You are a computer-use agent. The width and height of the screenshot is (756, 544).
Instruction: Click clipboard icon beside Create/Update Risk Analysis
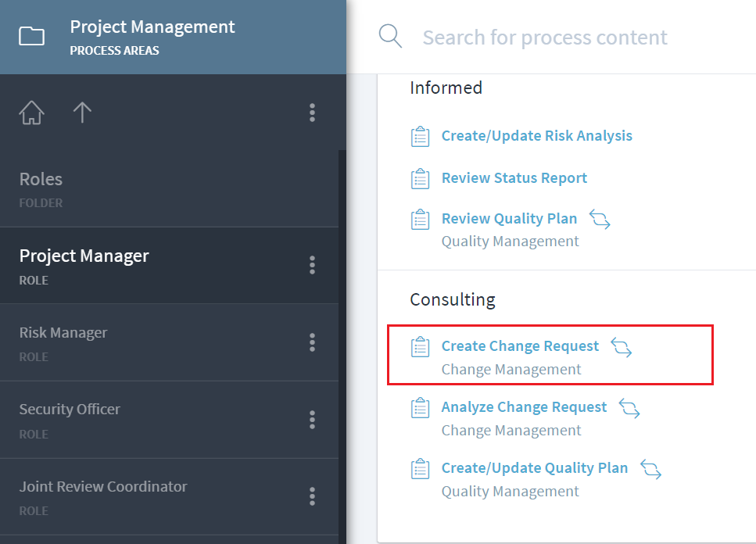point(421,136)
